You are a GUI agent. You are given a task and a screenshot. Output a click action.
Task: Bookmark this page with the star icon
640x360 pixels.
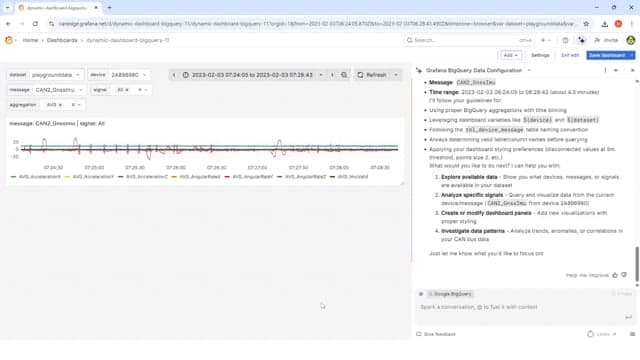click(x=586, y=24)
